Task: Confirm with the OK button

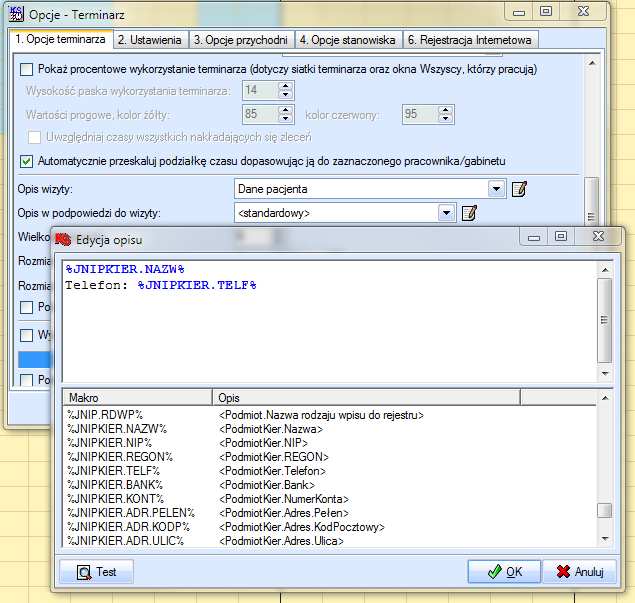Action: pyautogui.click(x=504, y=571)
